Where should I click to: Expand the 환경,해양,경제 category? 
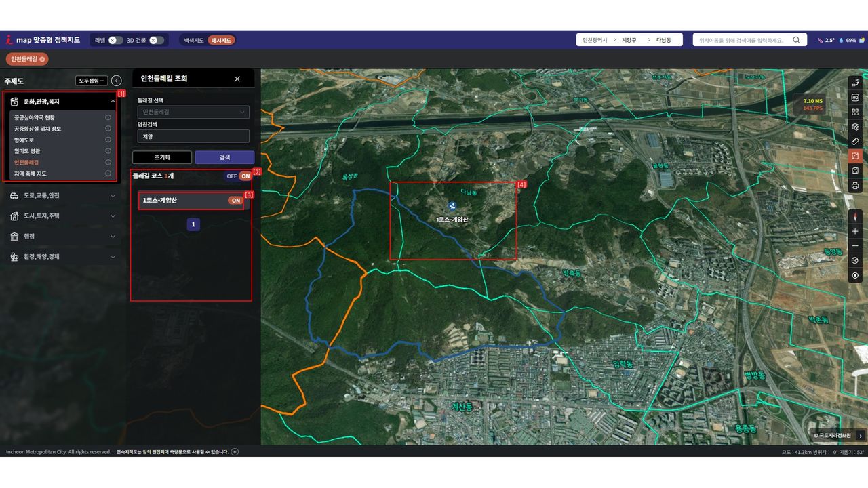(x=62, y=257)
